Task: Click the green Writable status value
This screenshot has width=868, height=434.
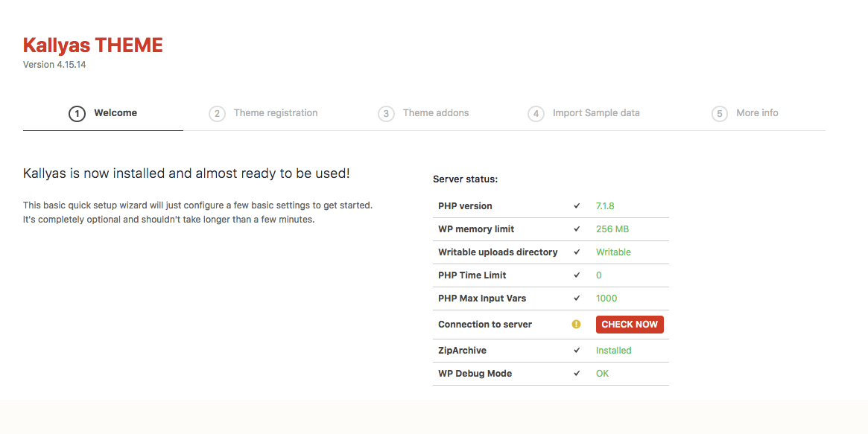Action: click(613, 252)
